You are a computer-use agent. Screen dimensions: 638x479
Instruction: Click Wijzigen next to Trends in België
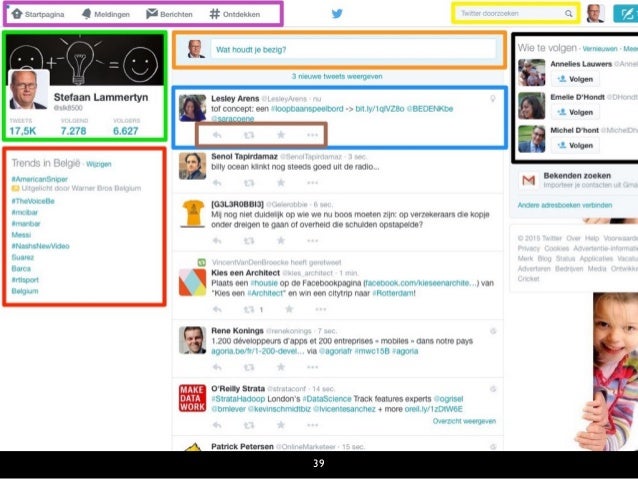(98, 164)
